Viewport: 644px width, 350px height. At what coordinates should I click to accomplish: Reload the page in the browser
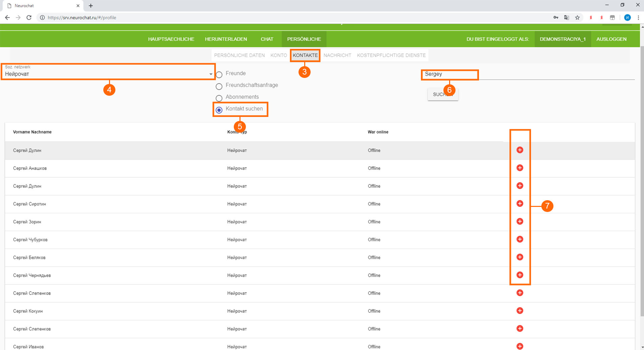[x=29, y=17]
